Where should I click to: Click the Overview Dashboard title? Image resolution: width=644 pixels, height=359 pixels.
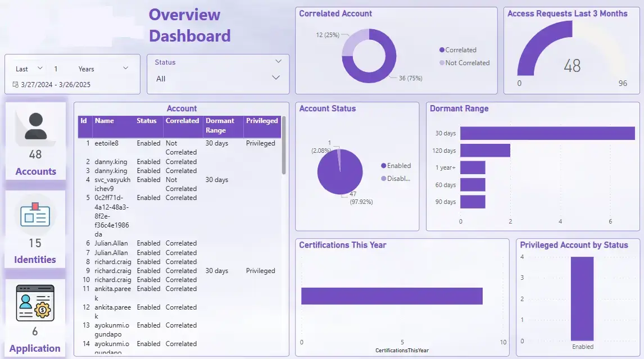(189, 25)
